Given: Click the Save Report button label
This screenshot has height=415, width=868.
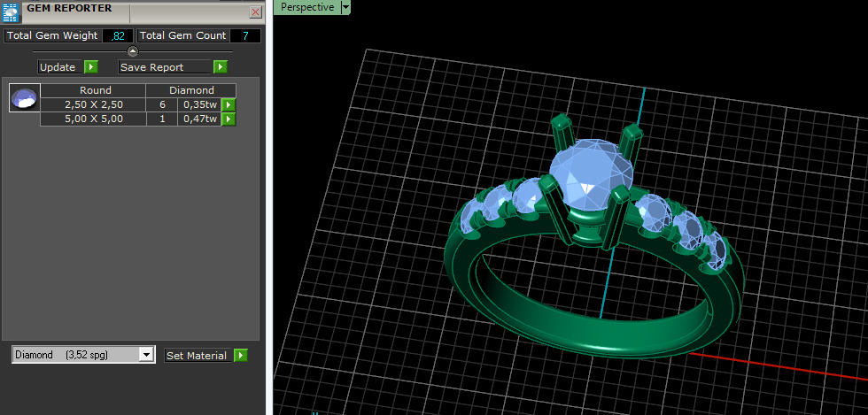Looking at the screenshot, I should [165, 67].
